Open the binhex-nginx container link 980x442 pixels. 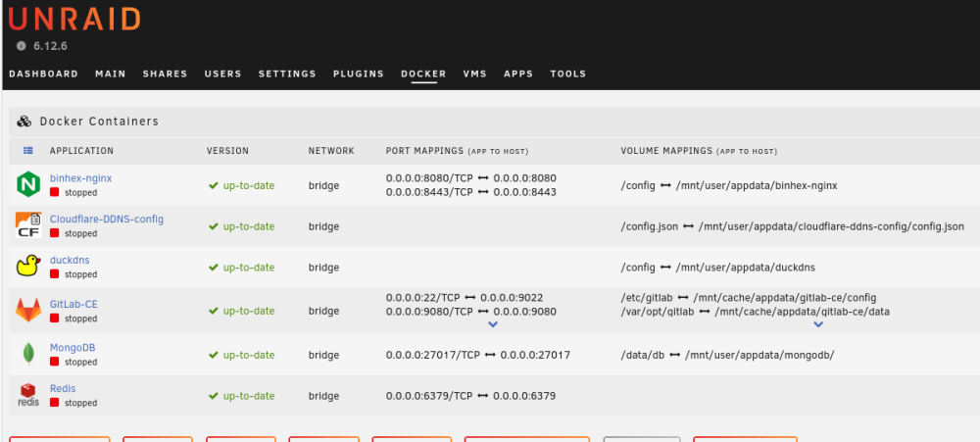pyautogui.click(x=80, y=178)
